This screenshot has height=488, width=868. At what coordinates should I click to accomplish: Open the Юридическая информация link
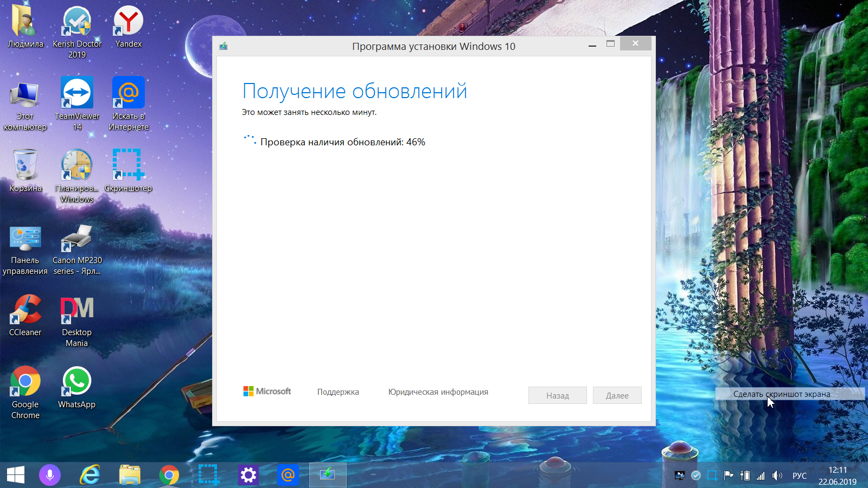438,392
